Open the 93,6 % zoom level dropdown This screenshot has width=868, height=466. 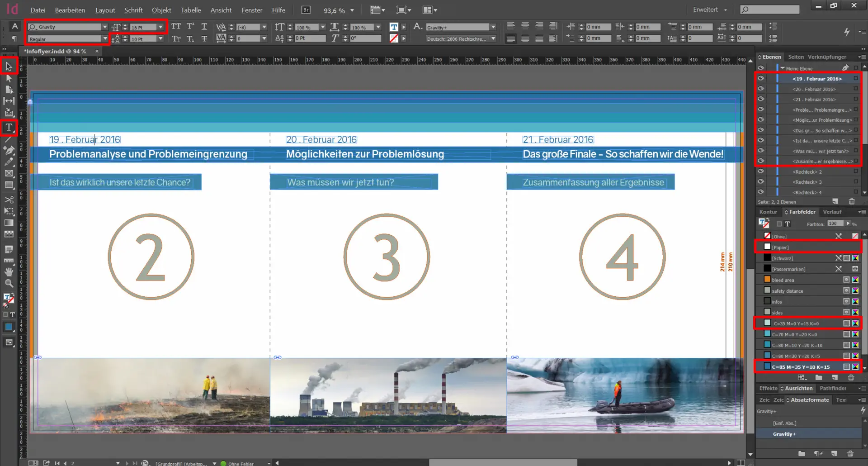[x=352, y=10]
